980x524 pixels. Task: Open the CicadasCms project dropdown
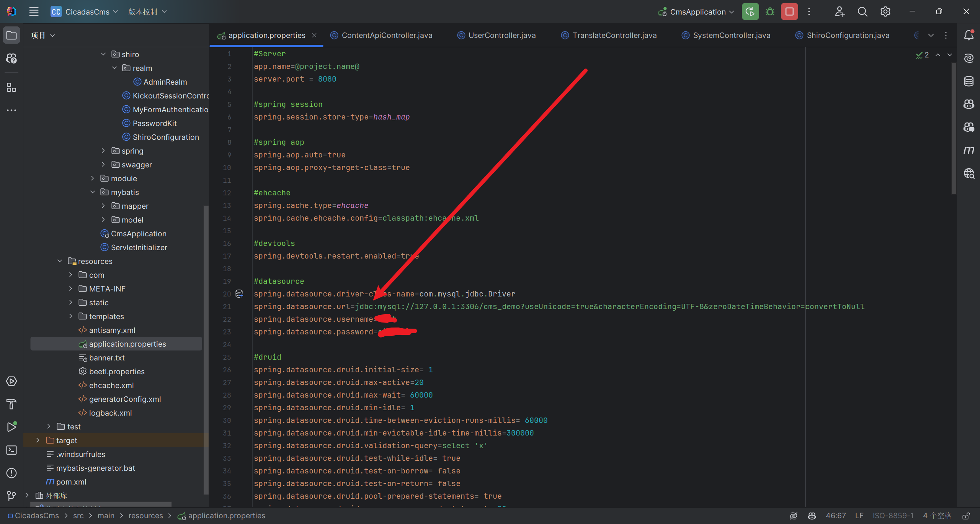coord(85,11)
